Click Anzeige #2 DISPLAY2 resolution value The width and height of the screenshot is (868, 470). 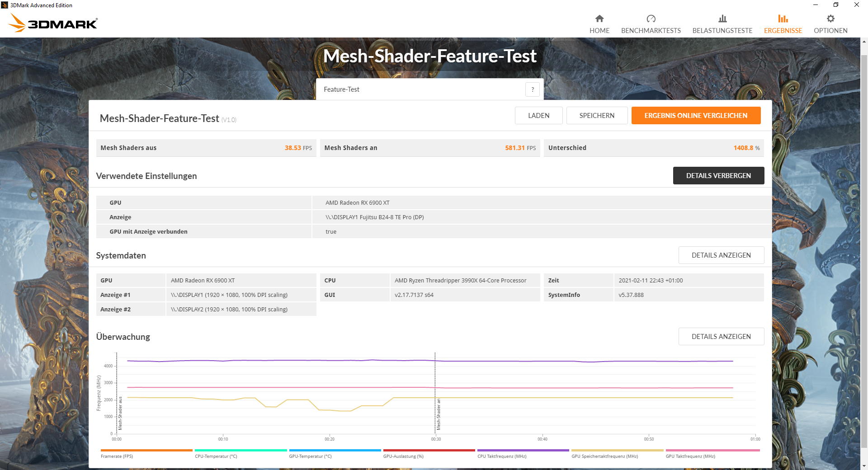pos(229,310)
